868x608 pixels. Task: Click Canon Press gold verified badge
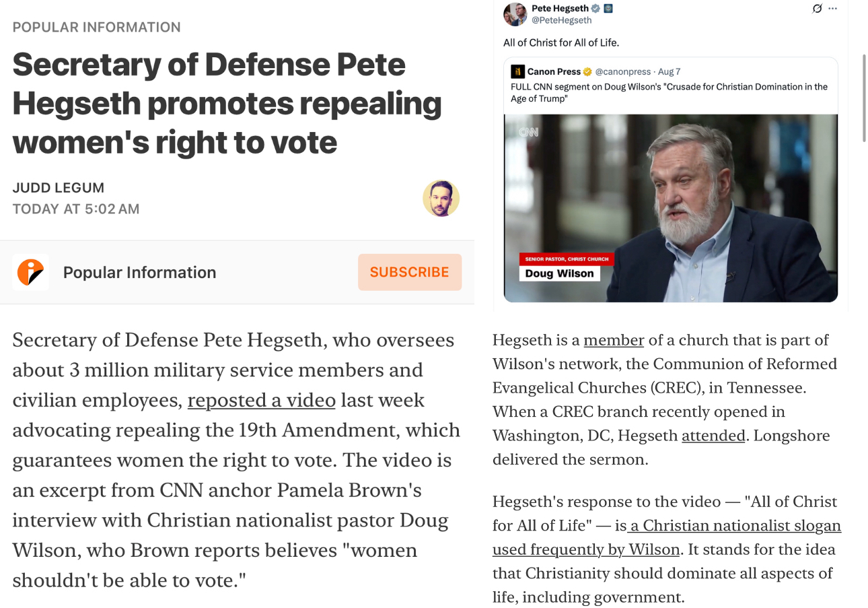tap(587, 71)
